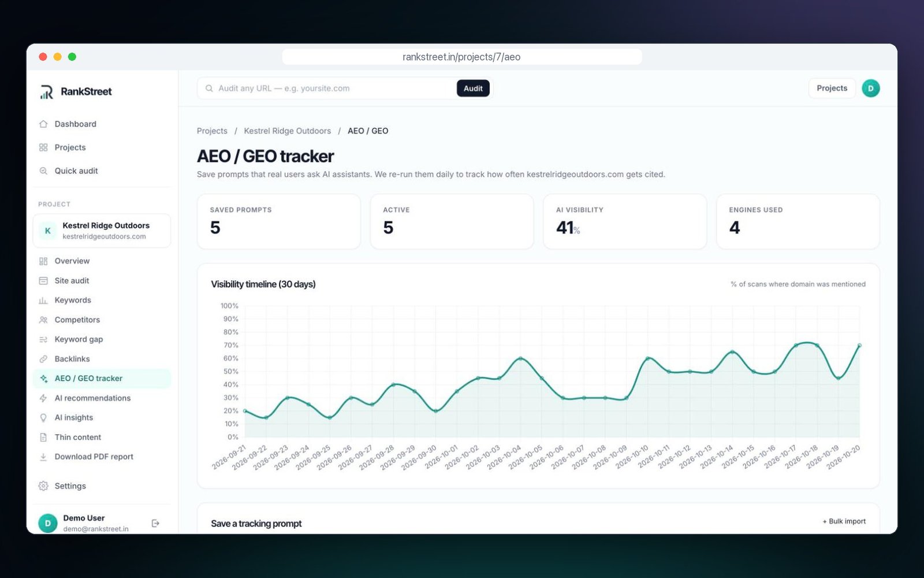
Task: Click the Projects breadcrumb link
Action: [212, 131]
